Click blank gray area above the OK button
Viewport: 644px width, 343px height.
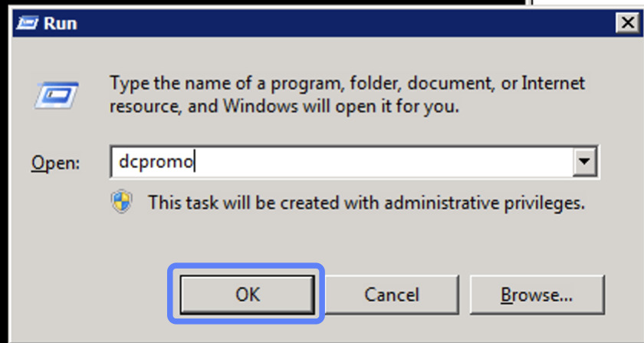[x=247, y=242]
